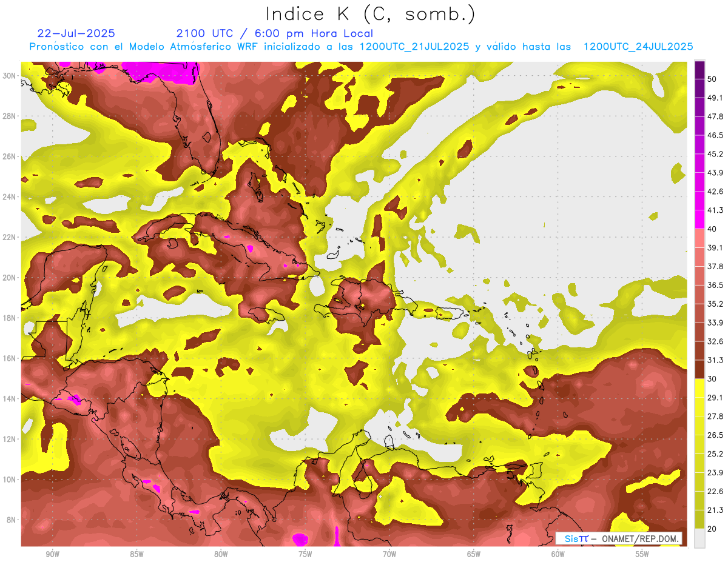
Task: Choose the 10N latitude label
Action: point(9,480)
